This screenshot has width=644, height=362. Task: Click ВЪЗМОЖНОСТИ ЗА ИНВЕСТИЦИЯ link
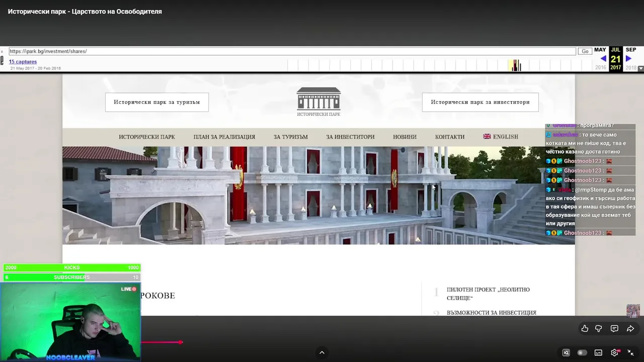[492, 313]
